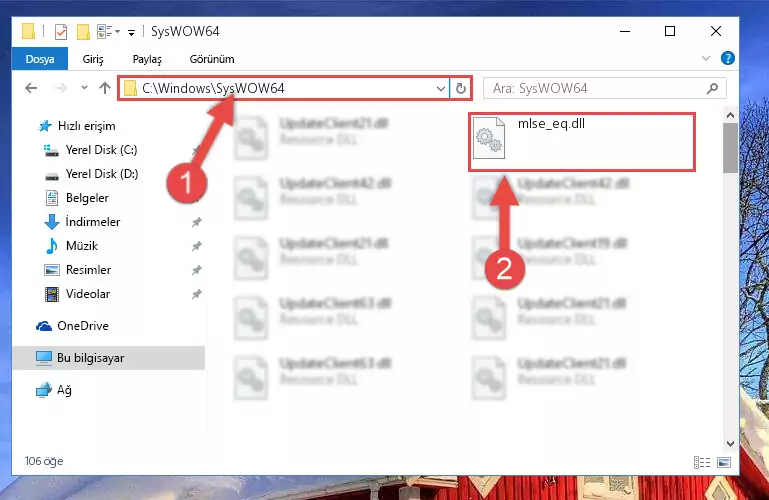Go back with the left arrow
Image resolution: width=769 pixels, height=500 pixels.
31,88
